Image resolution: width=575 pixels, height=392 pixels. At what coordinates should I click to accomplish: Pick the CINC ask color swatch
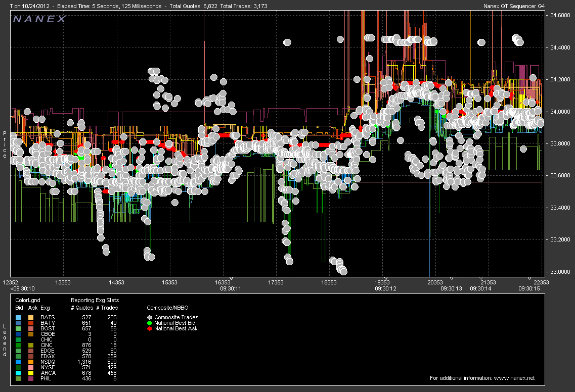[31, 345]
